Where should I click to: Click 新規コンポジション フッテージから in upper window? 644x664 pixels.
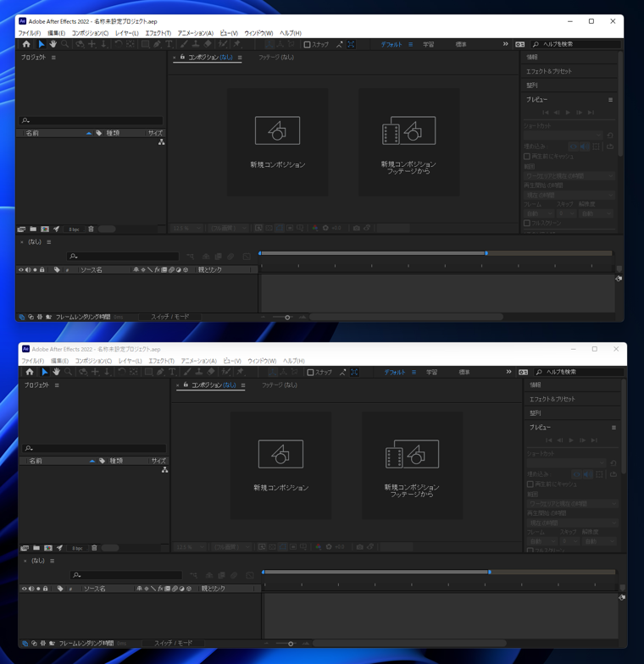pos(408,142)
